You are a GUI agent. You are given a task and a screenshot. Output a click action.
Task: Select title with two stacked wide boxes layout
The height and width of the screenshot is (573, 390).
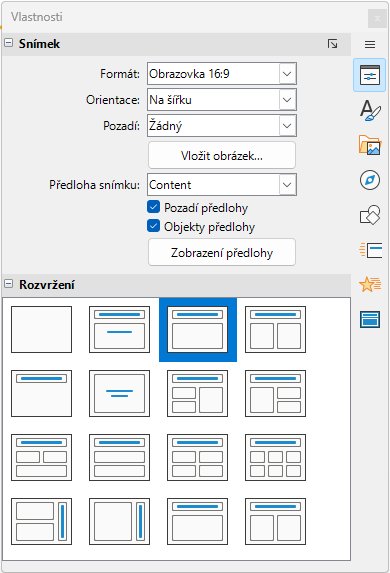tap(120, 457)
